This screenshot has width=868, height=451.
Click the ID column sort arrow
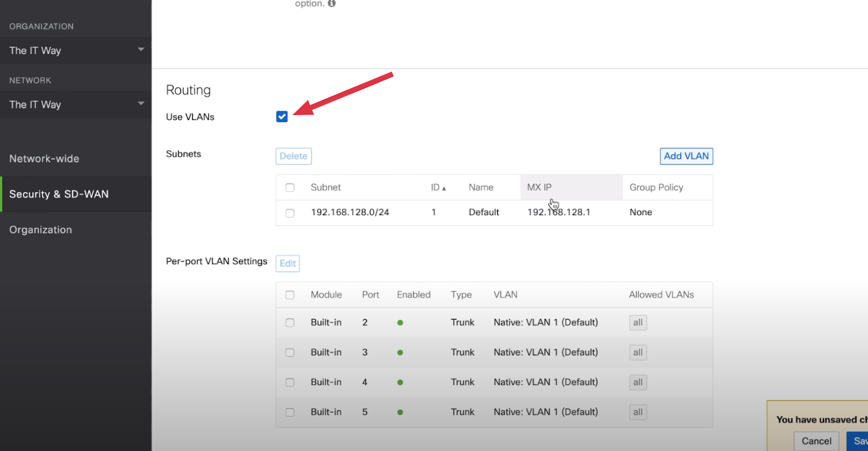tap(444, 188)
